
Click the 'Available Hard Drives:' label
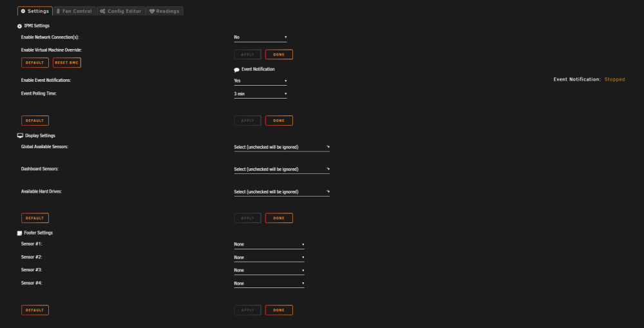[x=41, y=191]
